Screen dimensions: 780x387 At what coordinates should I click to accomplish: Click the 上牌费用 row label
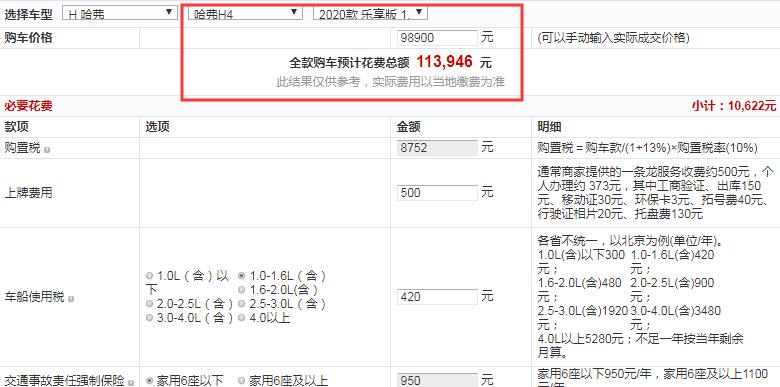coord(28,193)
